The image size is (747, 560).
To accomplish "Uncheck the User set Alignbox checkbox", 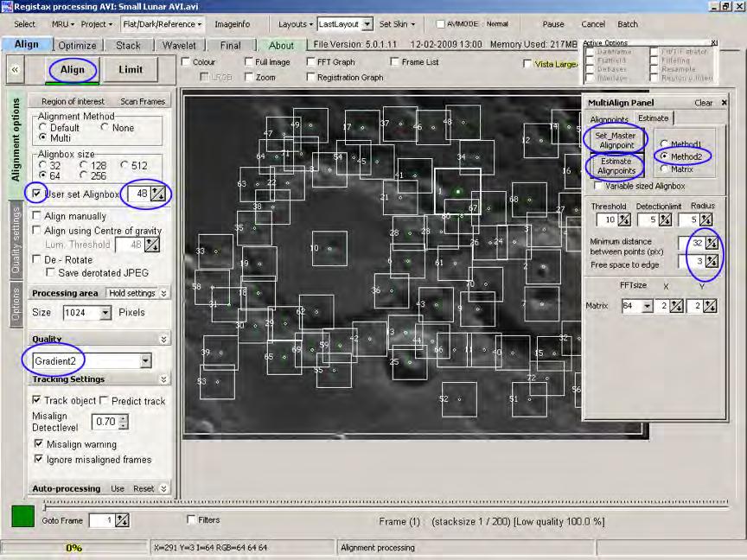I will (x=36, y=194).
